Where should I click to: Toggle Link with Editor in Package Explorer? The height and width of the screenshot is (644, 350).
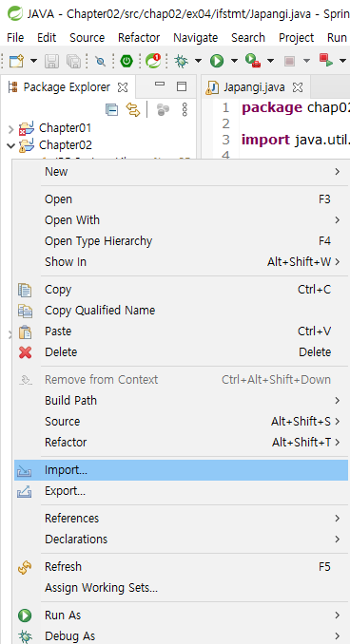133,109
